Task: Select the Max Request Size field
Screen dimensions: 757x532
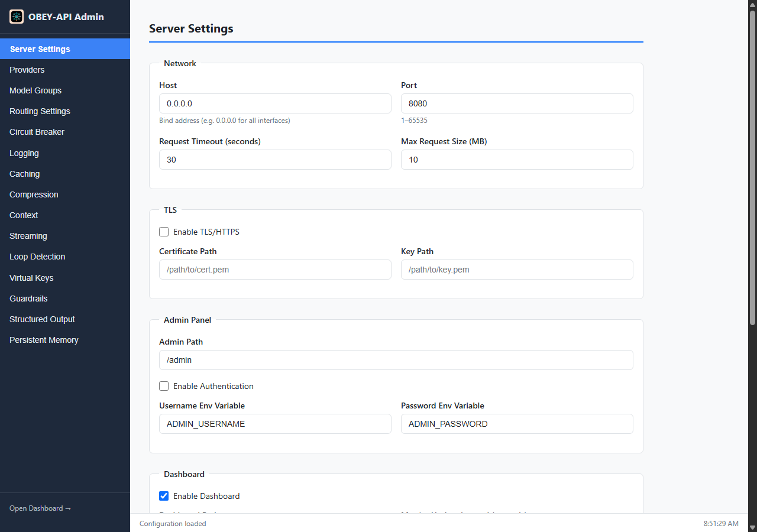Action: pyautogui.click(x=517, y=160)
